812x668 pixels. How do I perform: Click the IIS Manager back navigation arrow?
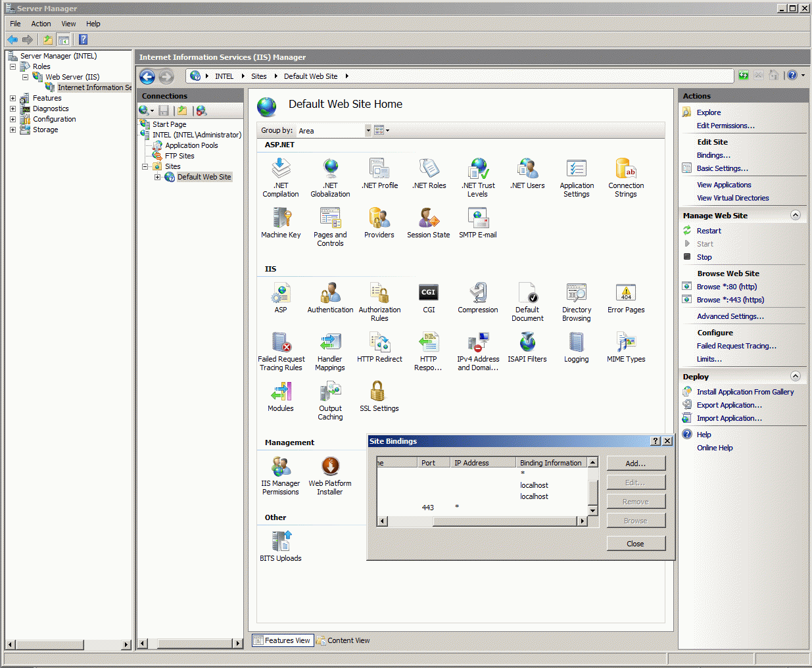[x=147, y=77]
